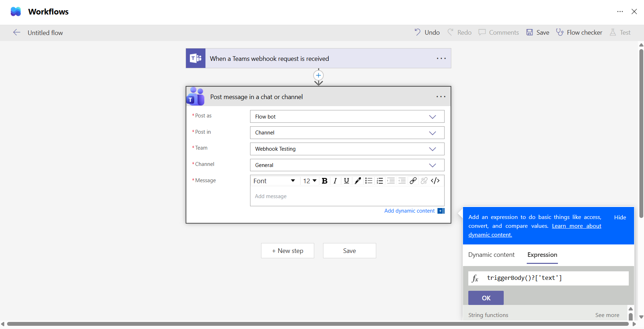Screen dimensions: 644x329
Task: Open Teams webhook trigger options menu
Action: pos(441,58)
